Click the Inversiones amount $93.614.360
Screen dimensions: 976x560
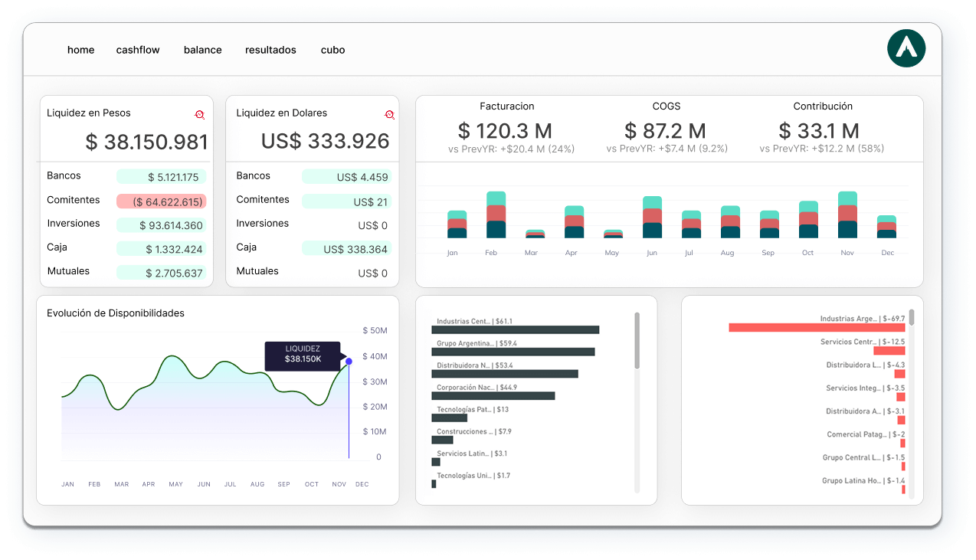162,224
